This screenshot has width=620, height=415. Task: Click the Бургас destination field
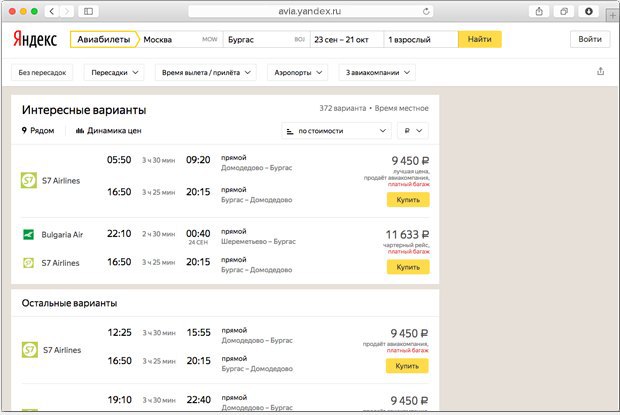tap(267, 40)
